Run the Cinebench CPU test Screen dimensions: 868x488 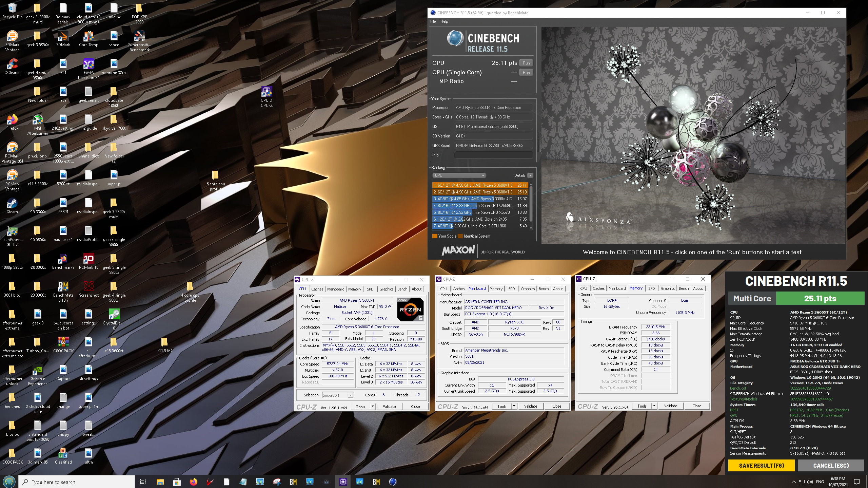click(x=526, y=63)
